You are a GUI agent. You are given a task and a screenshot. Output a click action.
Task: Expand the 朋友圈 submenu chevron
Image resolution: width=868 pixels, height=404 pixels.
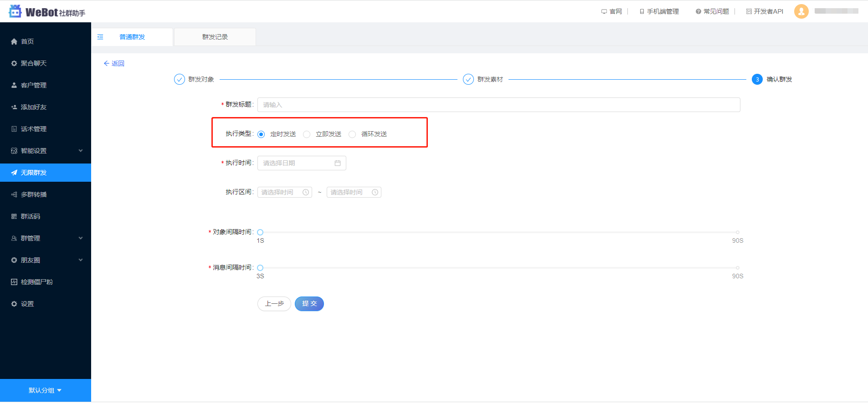81,260
